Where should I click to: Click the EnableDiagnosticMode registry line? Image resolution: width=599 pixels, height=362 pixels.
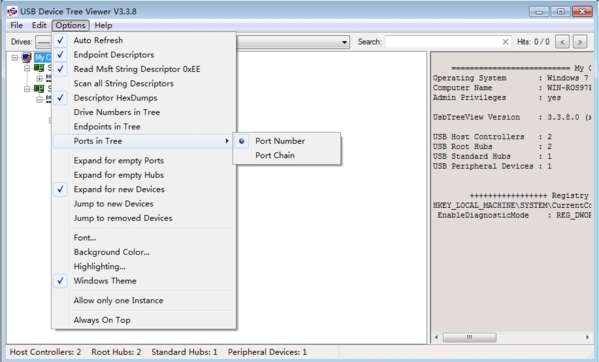(x=514, y=215)
